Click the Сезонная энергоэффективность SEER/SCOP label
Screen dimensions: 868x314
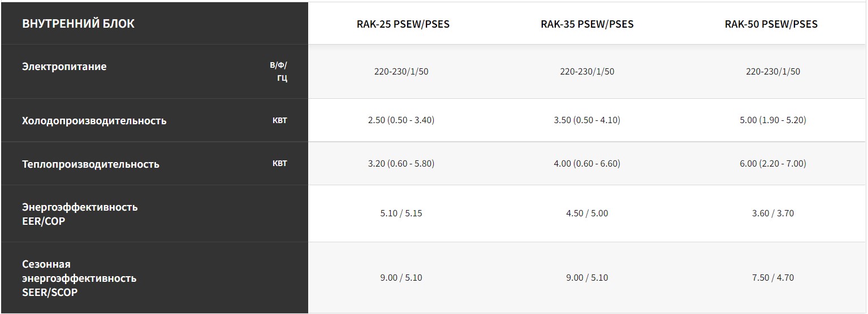(79, 278)
